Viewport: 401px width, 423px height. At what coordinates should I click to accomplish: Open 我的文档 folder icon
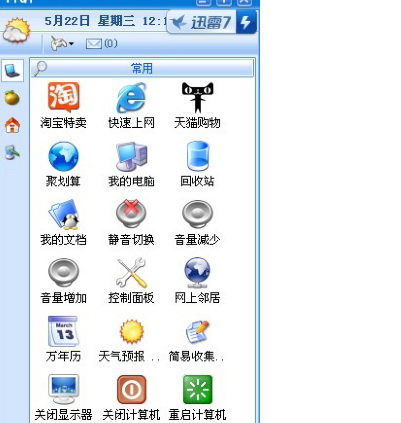[64, 215]
